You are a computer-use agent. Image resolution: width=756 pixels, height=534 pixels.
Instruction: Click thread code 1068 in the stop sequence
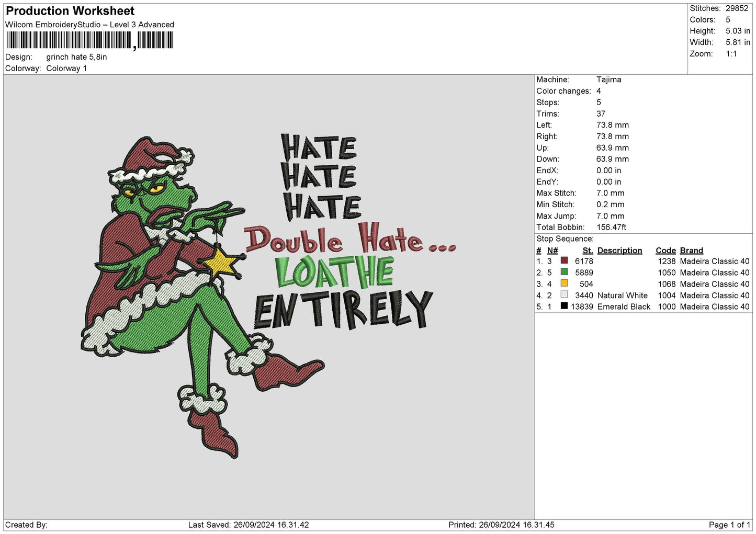point(667,284)
